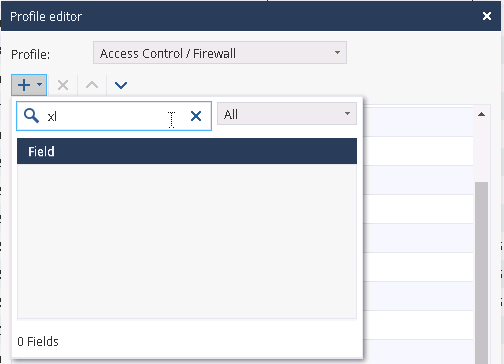Click the magnifier search icon

point(31,116)
